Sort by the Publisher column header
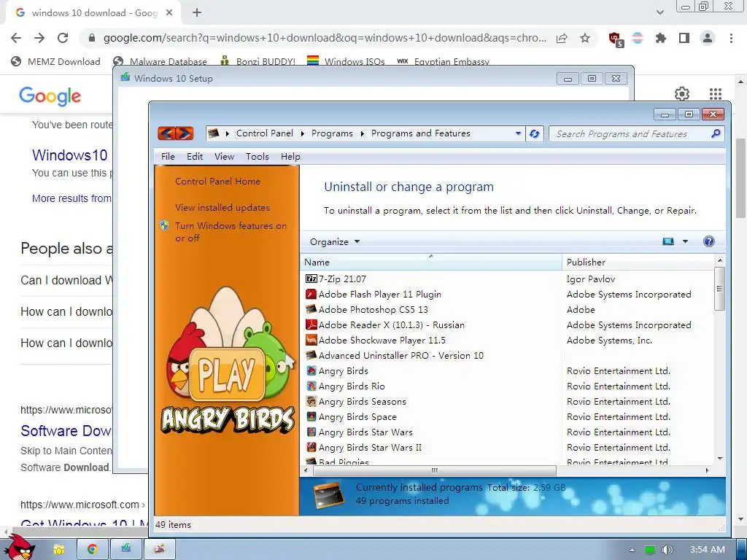This screenshot has height=560, width=747. (x=638, y=262)
